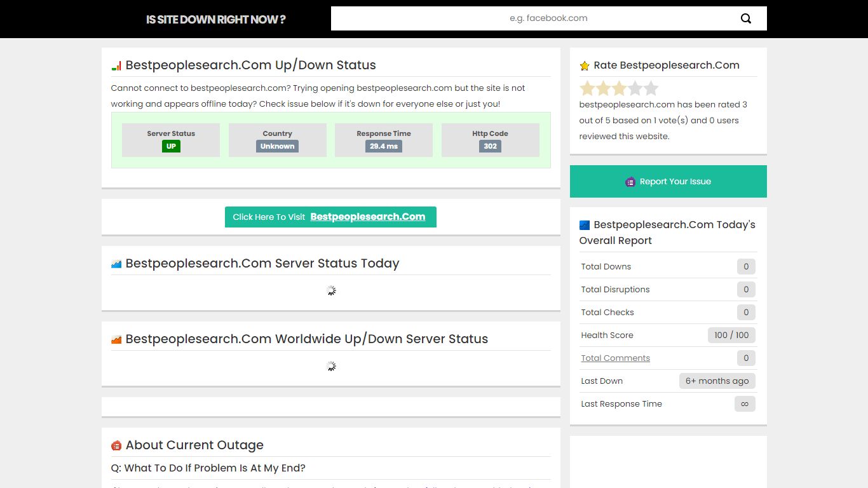Image resolution: width=868 pixels, height=488 pixels.
Task: Click the Last Down label
Action: click(x=602, y=381)
